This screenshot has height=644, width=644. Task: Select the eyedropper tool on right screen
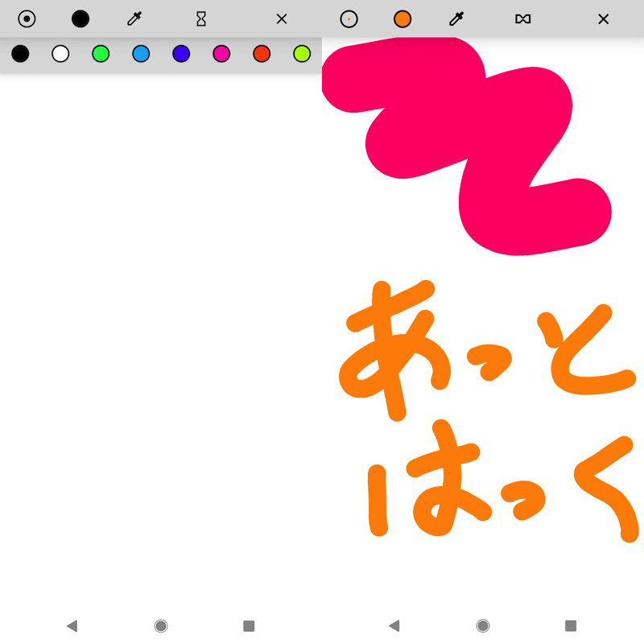(x=456, y=19)
